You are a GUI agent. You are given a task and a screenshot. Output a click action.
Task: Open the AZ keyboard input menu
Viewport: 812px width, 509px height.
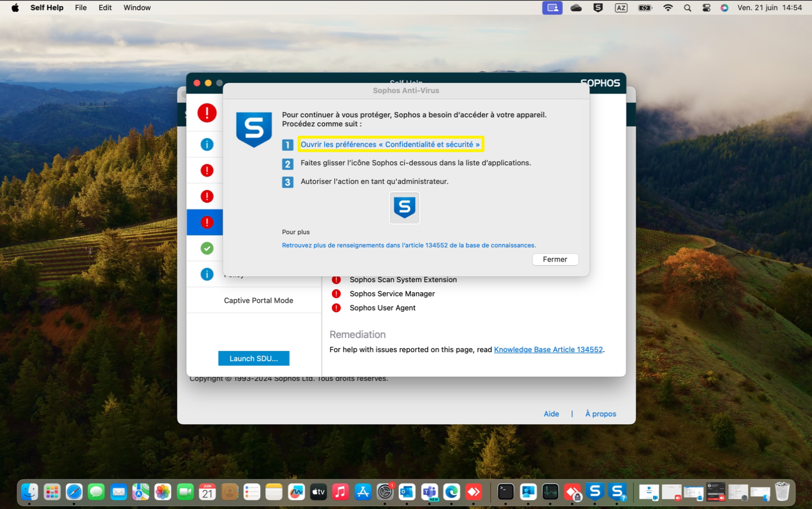621,8
